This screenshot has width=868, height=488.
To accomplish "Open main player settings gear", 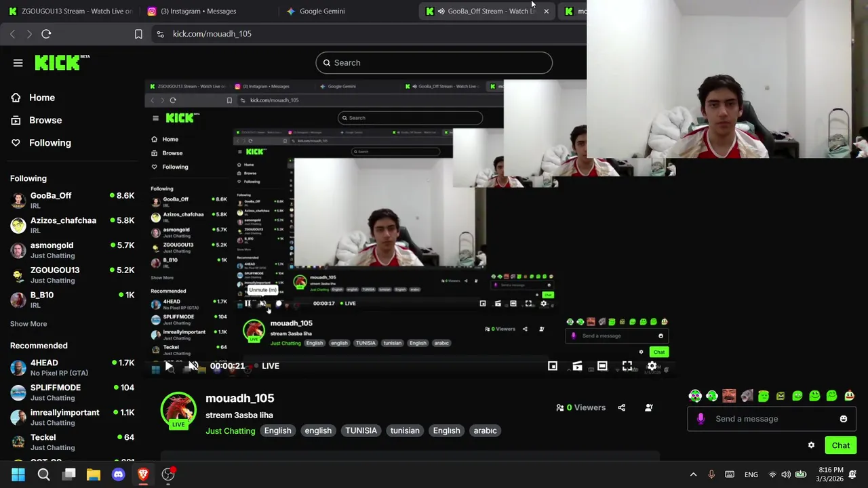I will tap(652, 366).
